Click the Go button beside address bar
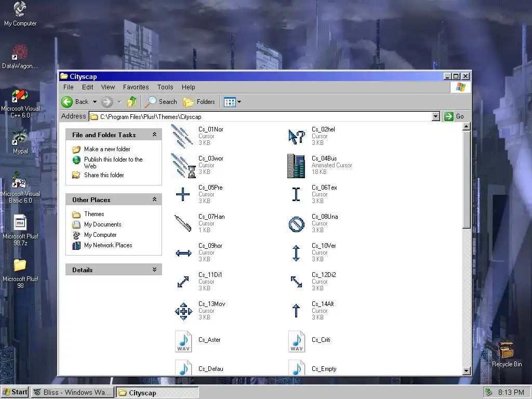532x399 pixels. pos(454,116)
